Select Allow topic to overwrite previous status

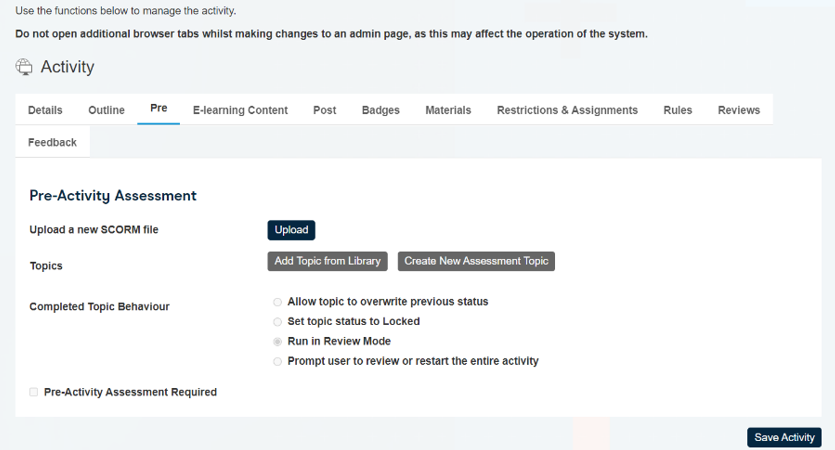[x=277, y=302]
